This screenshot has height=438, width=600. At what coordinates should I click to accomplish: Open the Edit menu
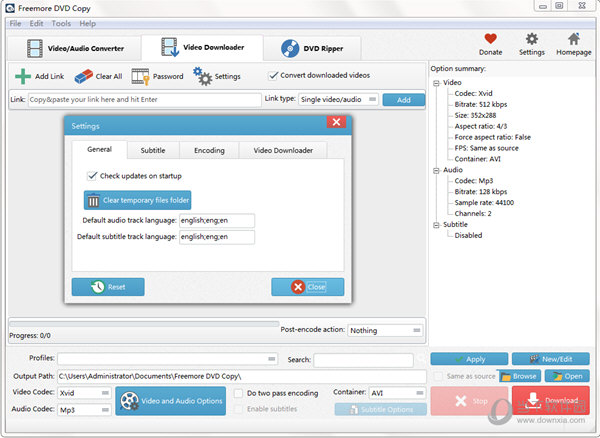pyautogui.click(x=36, y=24)
